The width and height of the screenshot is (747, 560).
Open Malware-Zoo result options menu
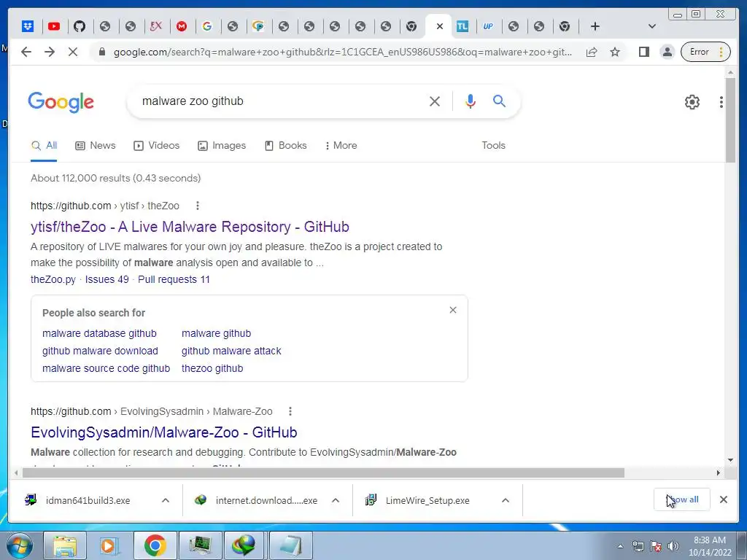(x=290, y=411)
